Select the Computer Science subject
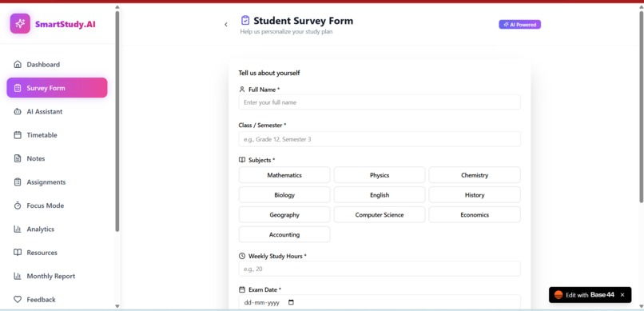 coord(380,215)
